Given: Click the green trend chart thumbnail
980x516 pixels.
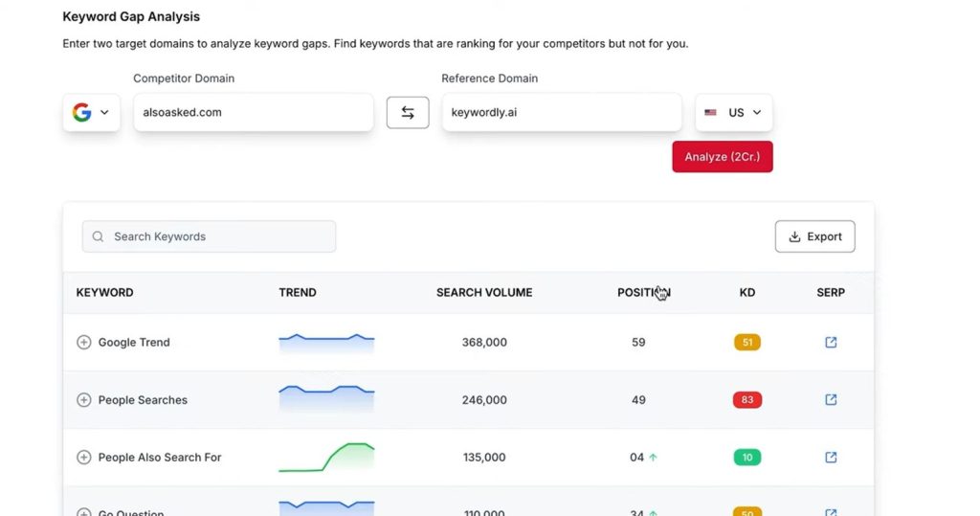Looking at the screenshot, I should pos(326,458).
